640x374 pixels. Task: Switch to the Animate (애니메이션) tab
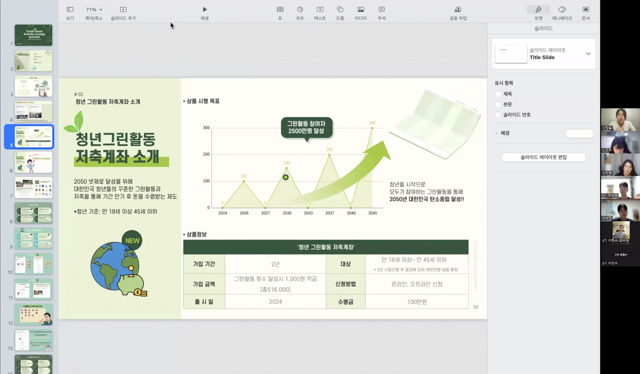click(562, 13)
